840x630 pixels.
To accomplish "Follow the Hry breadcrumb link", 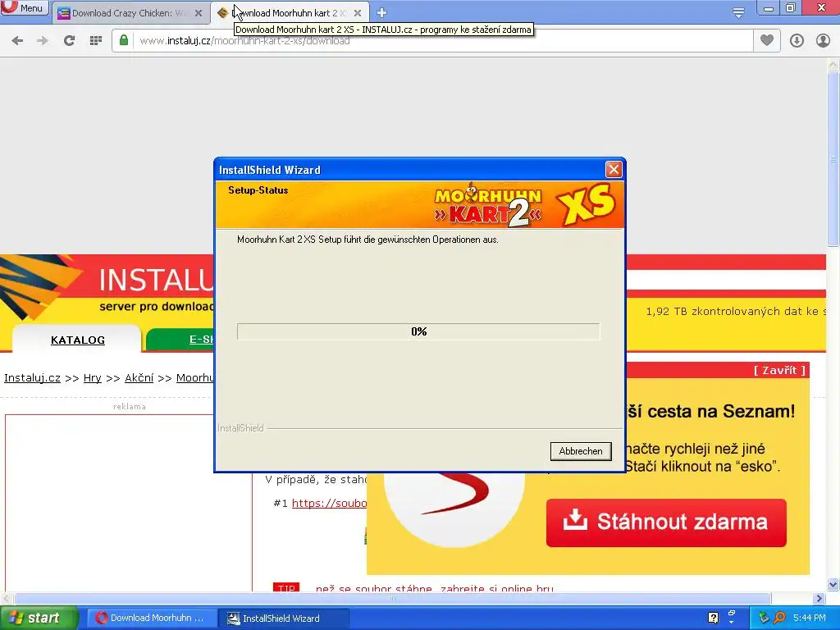I will pyautogui.click(x=92, y=377).
